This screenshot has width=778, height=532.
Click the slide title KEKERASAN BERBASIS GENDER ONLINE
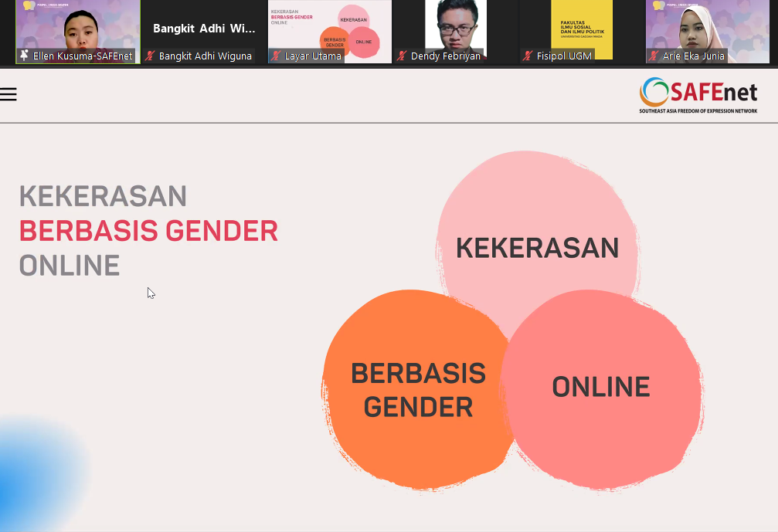(147, 231)
